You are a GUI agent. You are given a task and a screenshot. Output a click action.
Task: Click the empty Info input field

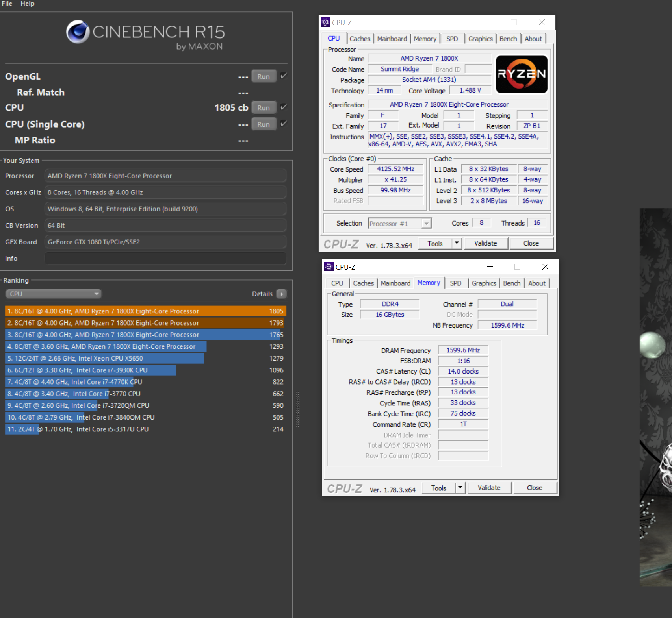tap(165, 259)
